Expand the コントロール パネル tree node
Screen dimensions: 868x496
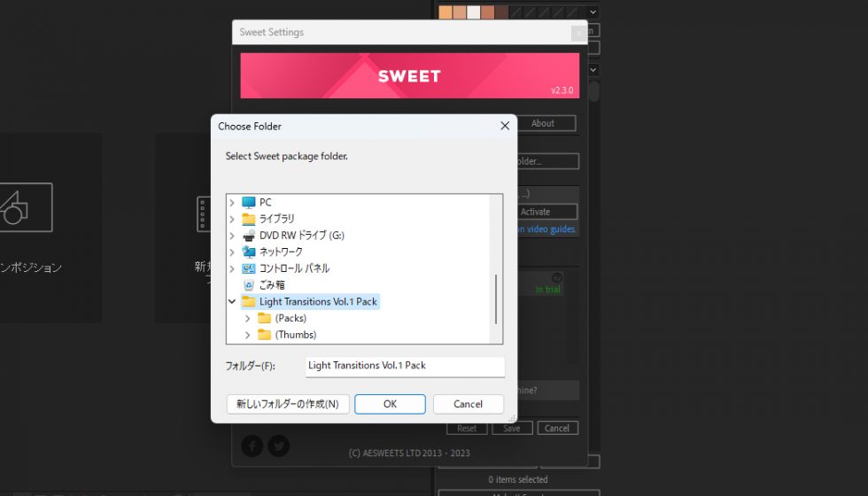pos(232,269)
